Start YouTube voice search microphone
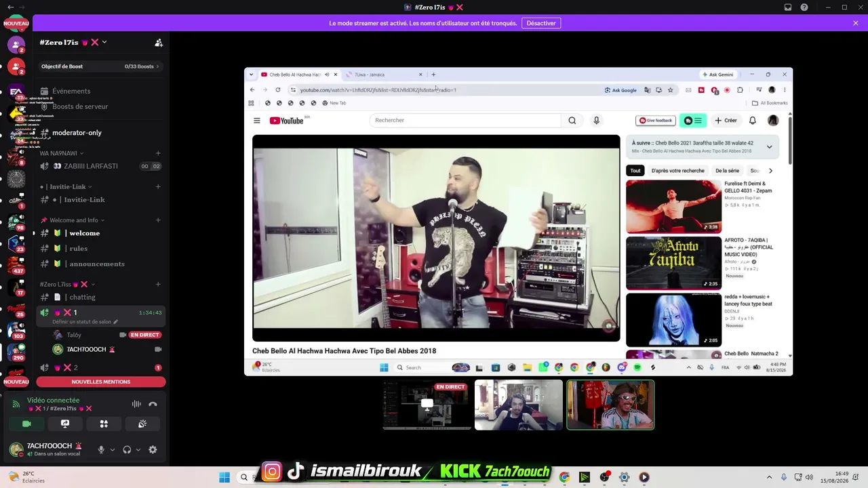The image size is (868, 488). point(597,121)
